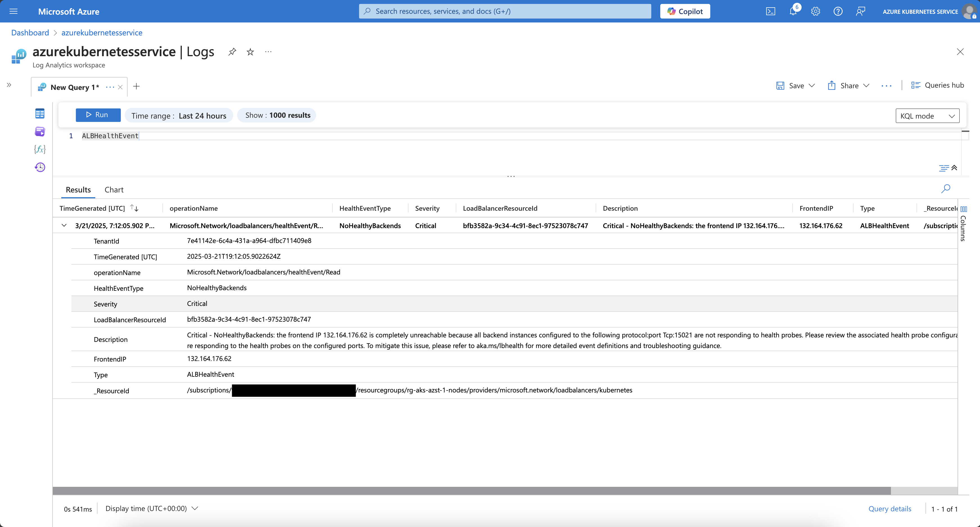Open the Query details link
The height and width of the screenshot is (527, 980).
click(890, 509)
